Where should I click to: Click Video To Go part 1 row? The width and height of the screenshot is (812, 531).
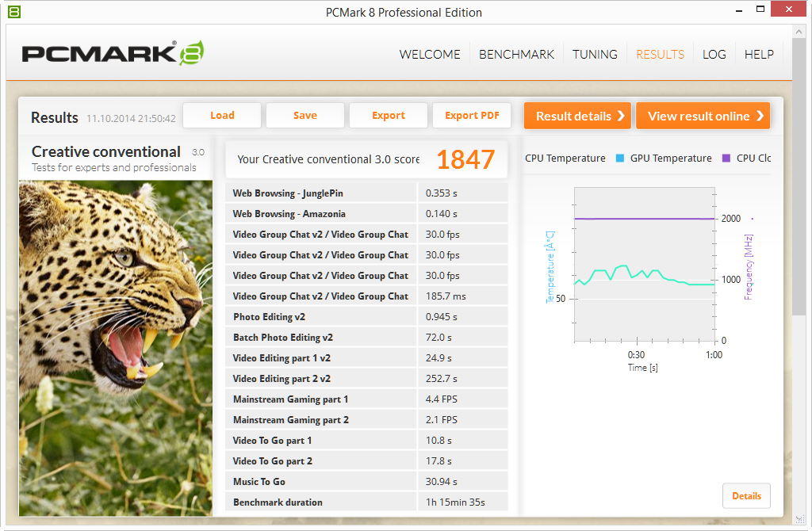[x=366, y=441]
